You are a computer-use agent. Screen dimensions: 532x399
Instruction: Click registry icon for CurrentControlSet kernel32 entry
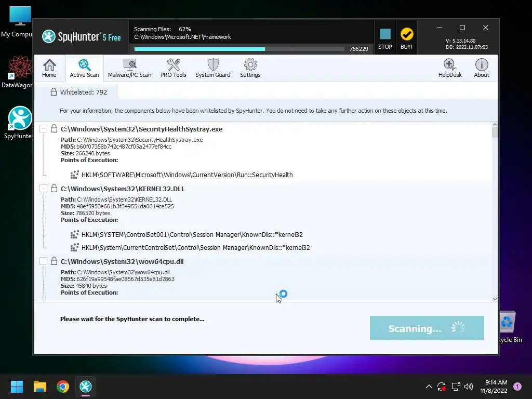(75, 247)
